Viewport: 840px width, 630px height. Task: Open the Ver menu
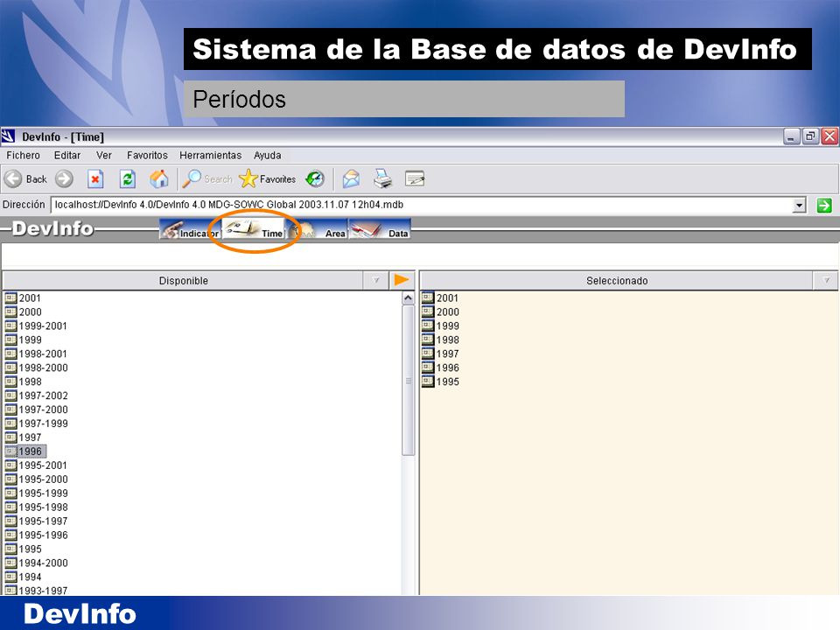[104, 156]
